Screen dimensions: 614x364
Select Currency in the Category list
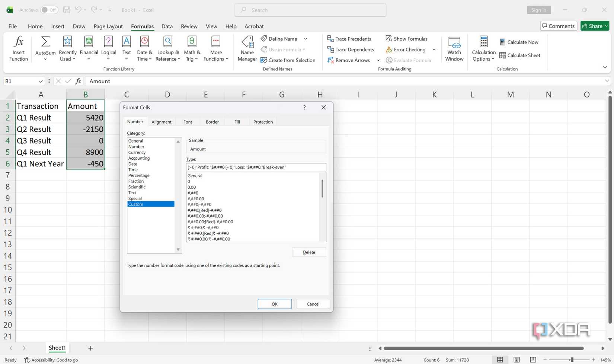(137, 152)
